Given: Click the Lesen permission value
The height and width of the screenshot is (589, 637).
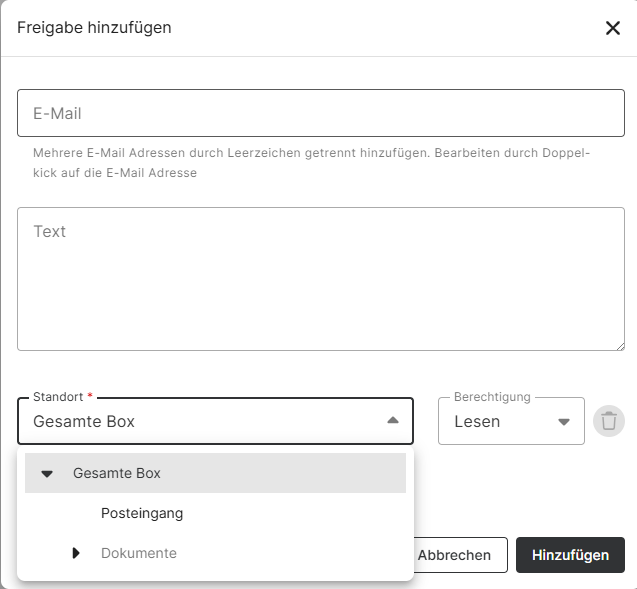Looking at the screenshot, I should [477, 421].
